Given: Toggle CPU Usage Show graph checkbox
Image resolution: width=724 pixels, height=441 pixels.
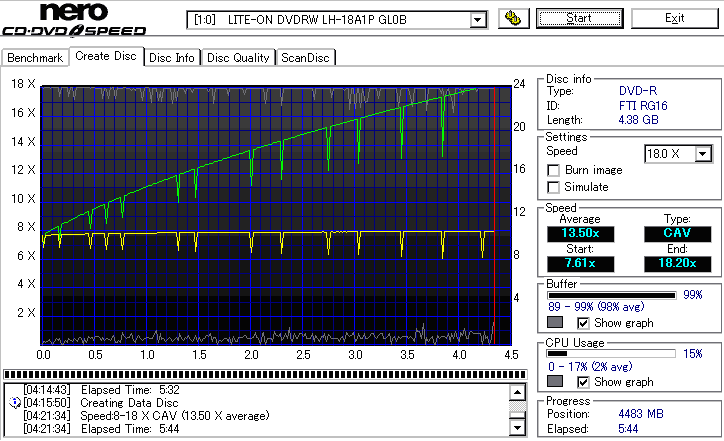Looking at the screenshot, I should [x=583, y=382].
